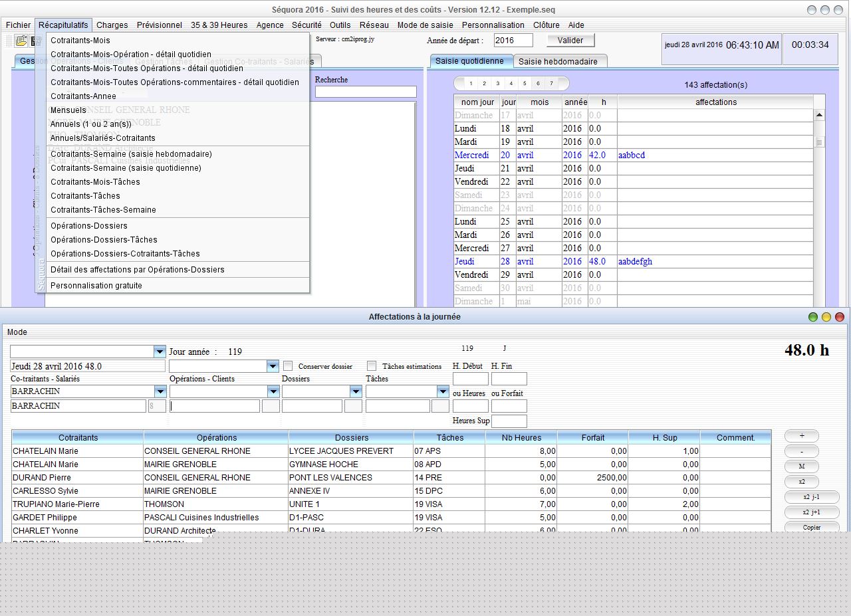Click the Copier button
The height and width of the screenshot is (616, 851).
811,527
